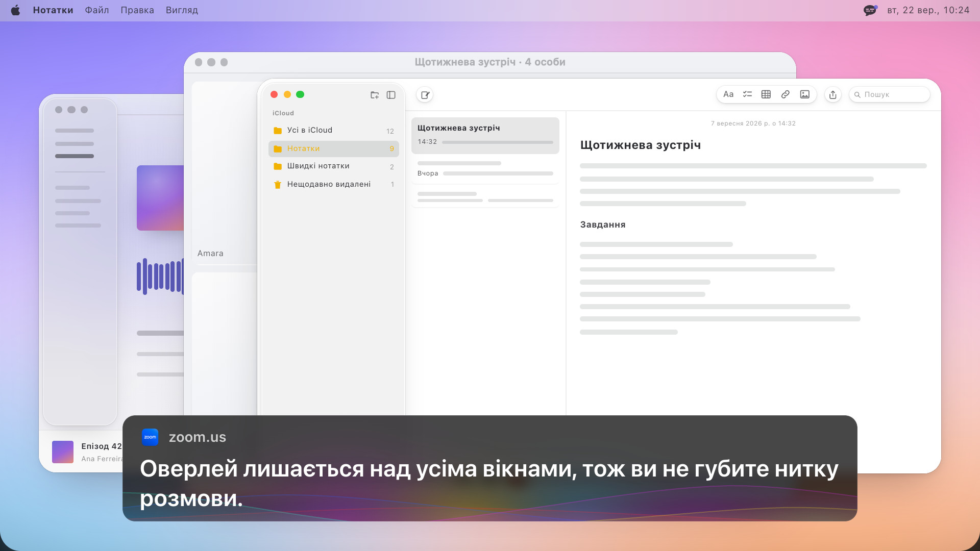Open the note dated Вчора
Image resolution: width=980 pixels, height=551 pixels.
click(485, 169)
